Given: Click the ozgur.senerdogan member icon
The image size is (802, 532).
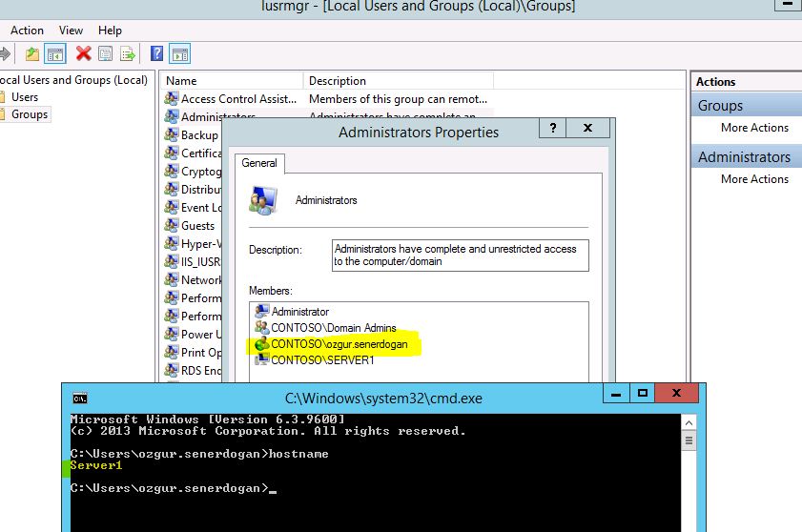Looking at the screenshot, I should 262,344.
